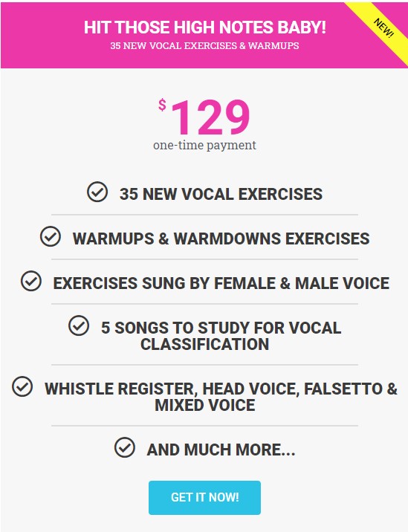Click the large 129 price figure
The width and height of the screenshot is (408, 532).
point(210,117)
